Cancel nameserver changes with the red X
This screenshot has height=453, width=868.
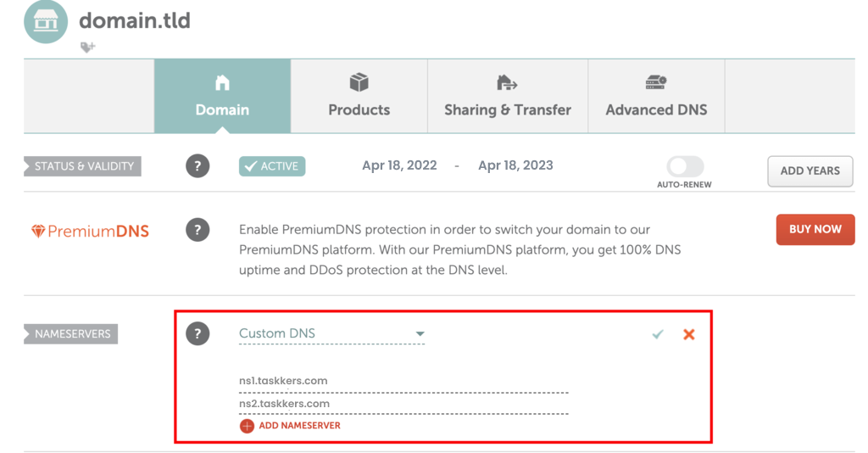click(689, 334)
